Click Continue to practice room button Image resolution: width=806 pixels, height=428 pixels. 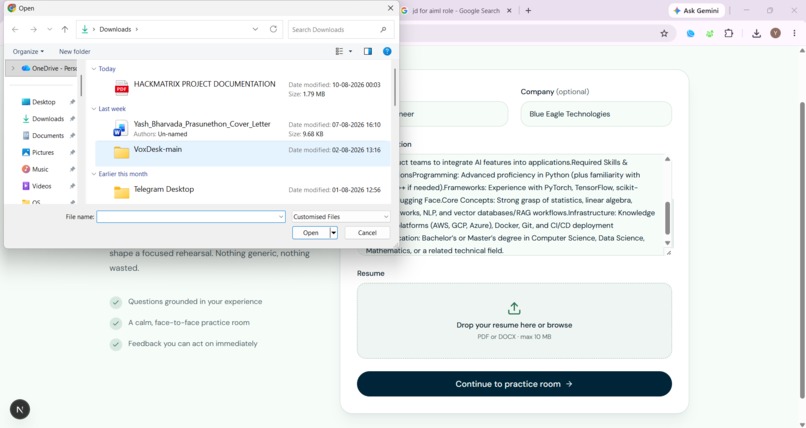click(514, 384)
